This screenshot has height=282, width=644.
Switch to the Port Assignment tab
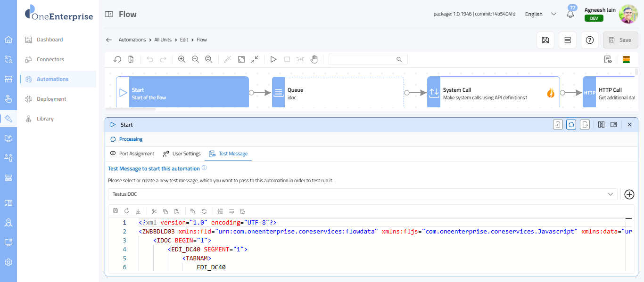[x=132, y=153]
